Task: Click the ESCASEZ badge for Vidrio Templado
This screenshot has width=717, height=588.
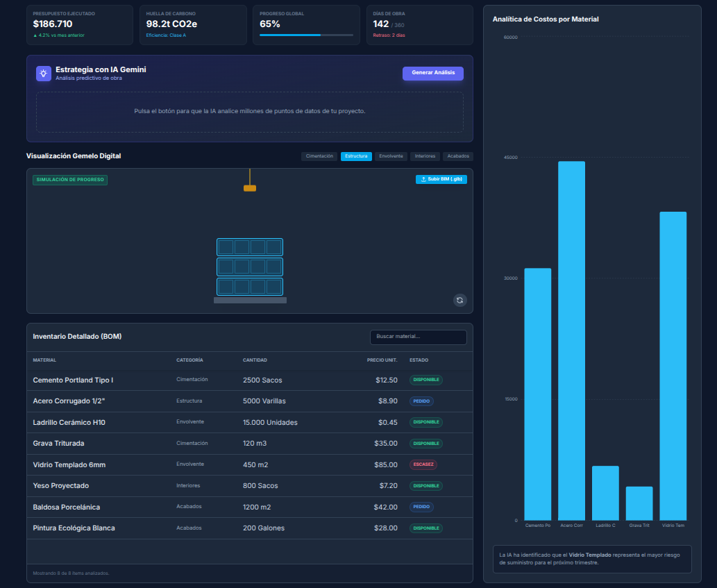Action: pyautogui.click(x=423, y=464)
